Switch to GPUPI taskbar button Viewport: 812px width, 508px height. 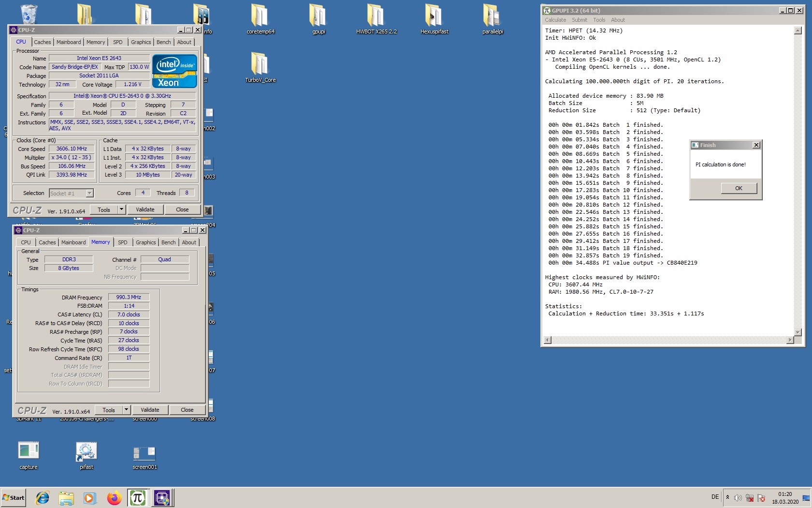(138, 498)
